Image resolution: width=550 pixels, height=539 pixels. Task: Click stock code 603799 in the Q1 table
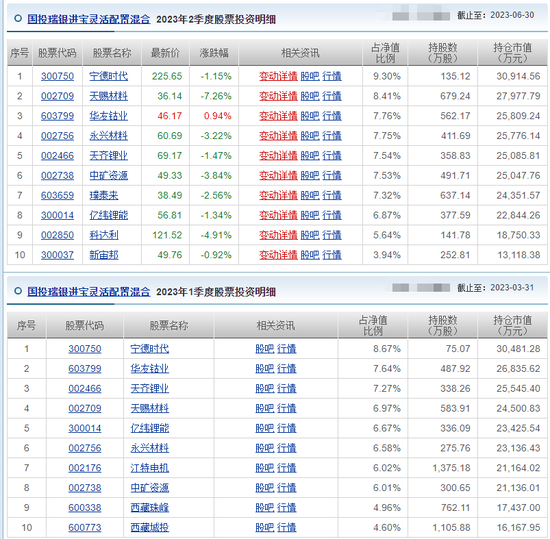coord(85,369)
